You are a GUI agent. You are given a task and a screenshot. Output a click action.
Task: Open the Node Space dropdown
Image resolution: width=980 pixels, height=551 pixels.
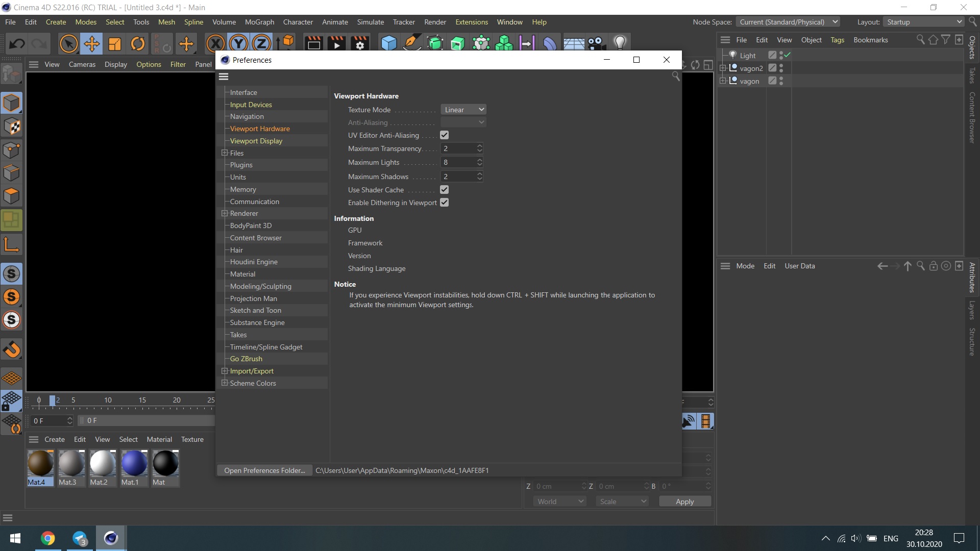click(x=788, y=22)
